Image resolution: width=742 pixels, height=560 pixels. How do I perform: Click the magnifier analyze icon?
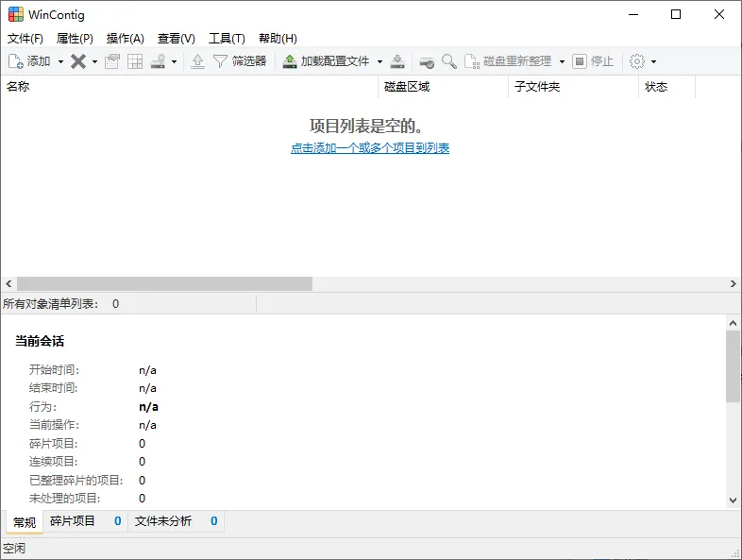click(x=448, y=61)
